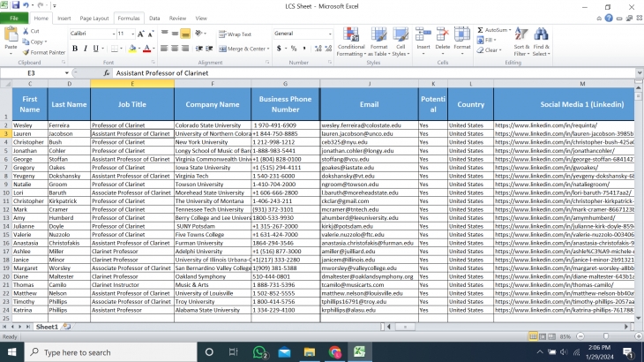644x362 pixels.
Task: Switch to the Data tab
Action: 154,18
